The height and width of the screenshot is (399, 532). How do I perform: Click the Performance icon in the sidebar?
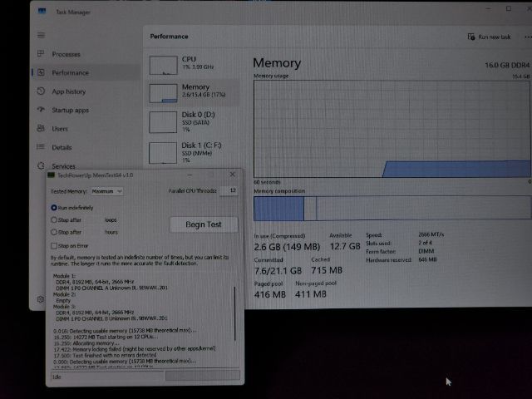(41, 72)
